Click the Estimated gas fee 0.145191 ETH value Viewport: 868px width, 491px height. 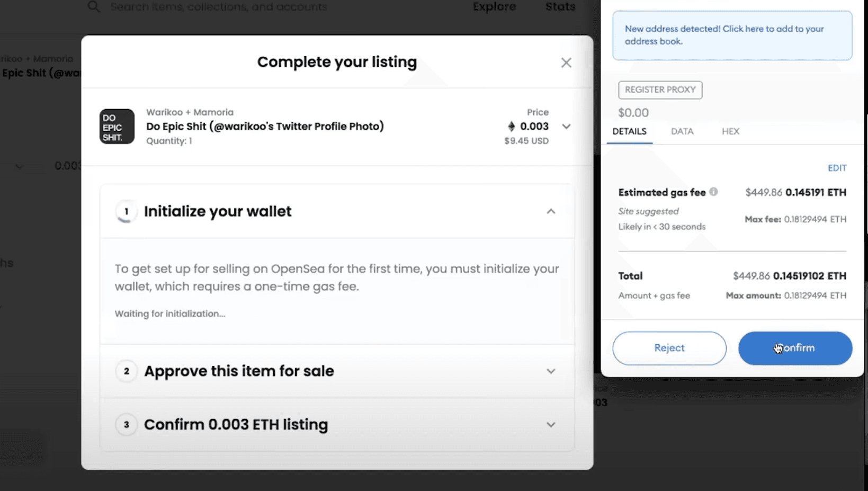816,192
